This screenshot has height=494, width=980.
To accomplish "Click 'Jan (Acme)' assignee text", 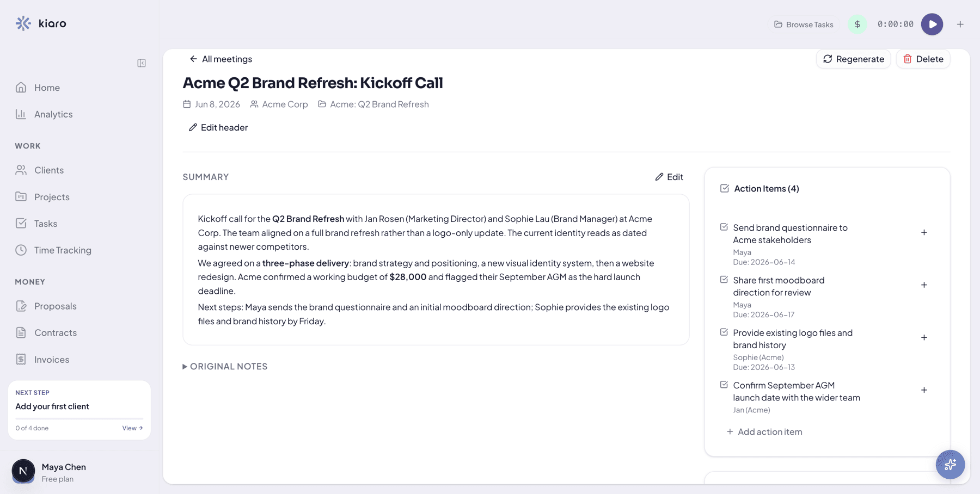I will pyautogui.click(x=751, y=410).
